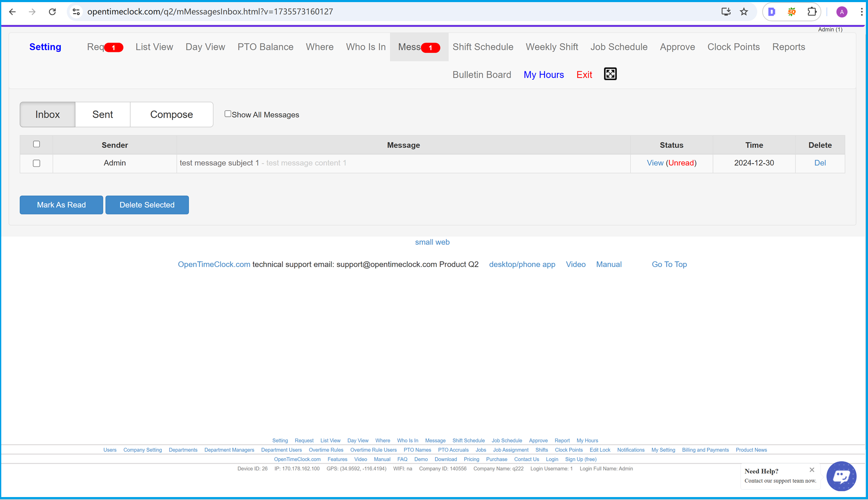
Task: Click the Mark As Read button
Action: point(62,205)
